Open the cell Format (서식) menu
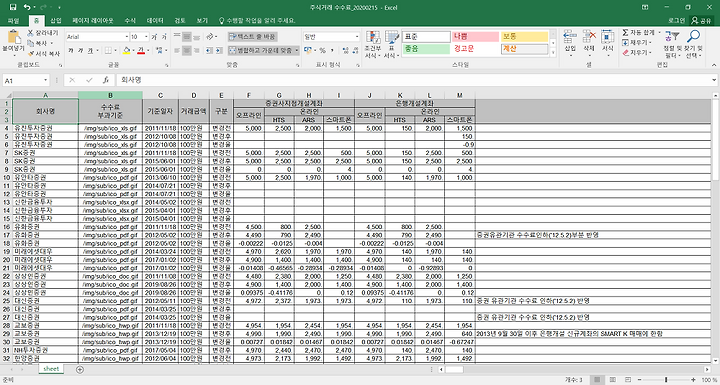Image resolution: width=720 pixels, height=385 pixels. [608, 44]
